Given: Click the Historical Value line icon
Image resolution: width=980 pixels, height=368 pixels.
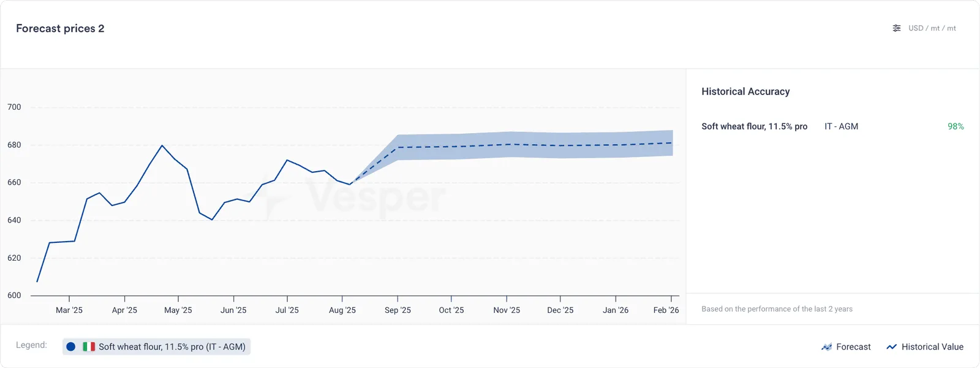Looking at the screenshot, I should click(892, 347).
